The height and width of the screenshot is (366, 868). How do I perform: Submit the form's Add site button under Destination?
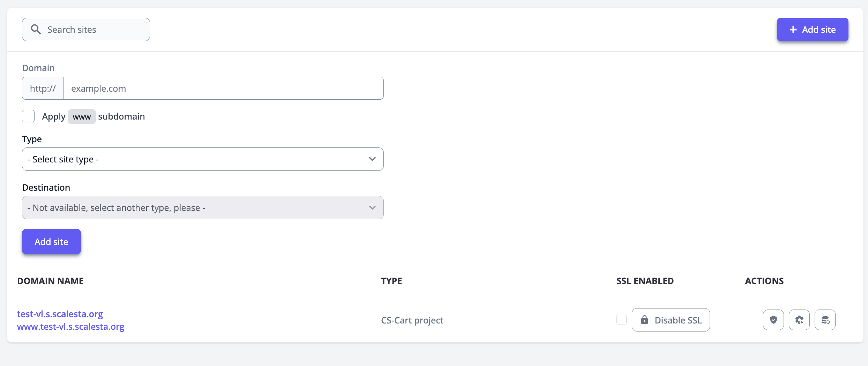[51, 242]
